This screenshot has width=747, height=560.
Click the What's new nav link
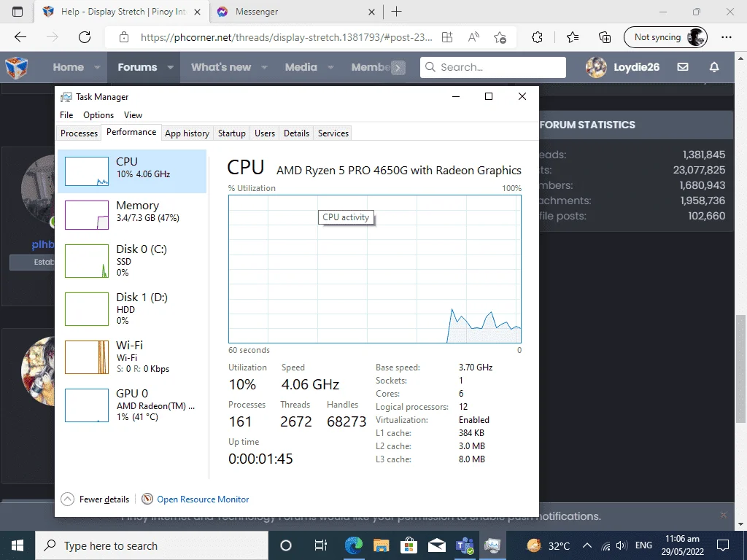221,67
